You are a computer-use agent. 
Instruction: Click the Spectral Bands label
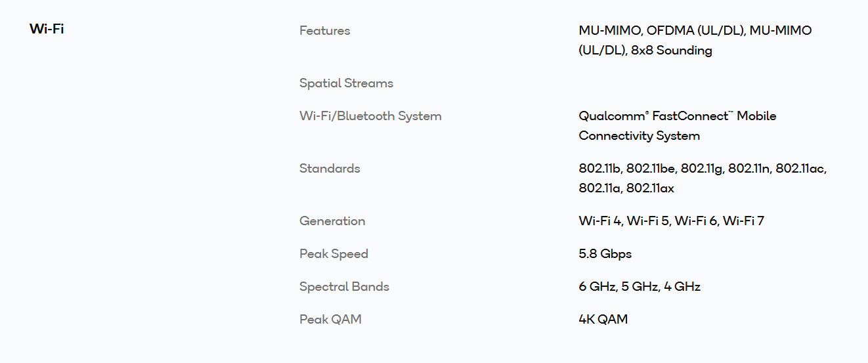pos(344,286)
